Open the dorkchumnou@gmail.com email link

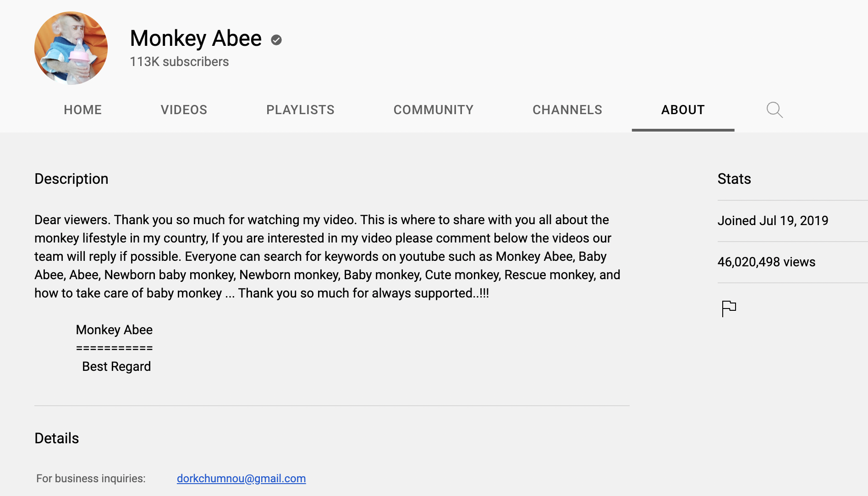[241, 479]
